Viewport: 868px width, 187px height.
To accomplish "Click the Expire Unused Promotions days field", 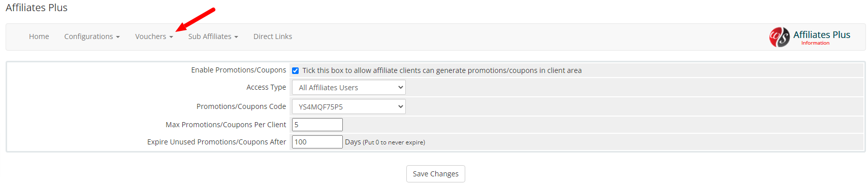I will coord(317,142).
